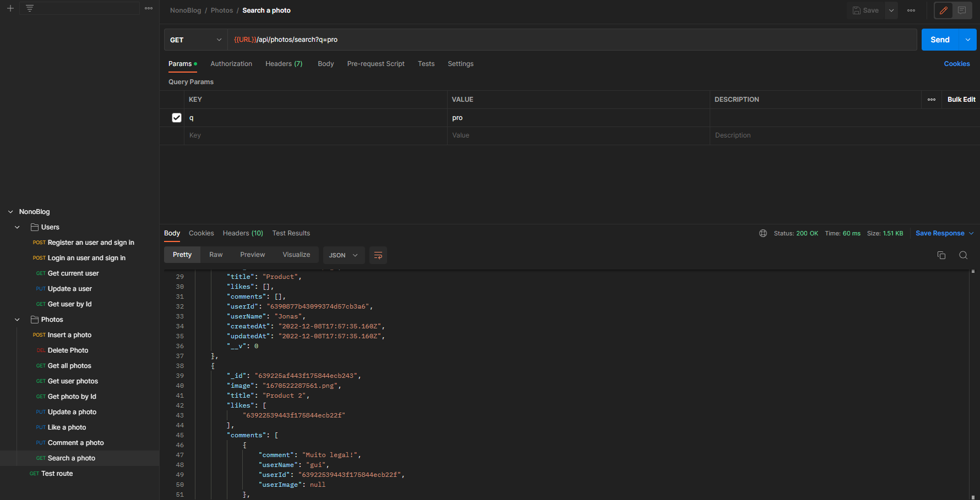This screenshot has height=500, width=980.
Task: Open network information via the globe icon
Action: (763, 233)
